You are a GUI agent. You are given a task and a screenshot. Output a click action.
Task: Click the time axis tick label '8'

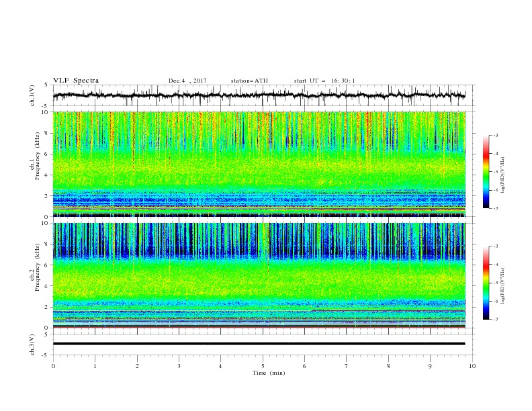(x=388, y=366)
